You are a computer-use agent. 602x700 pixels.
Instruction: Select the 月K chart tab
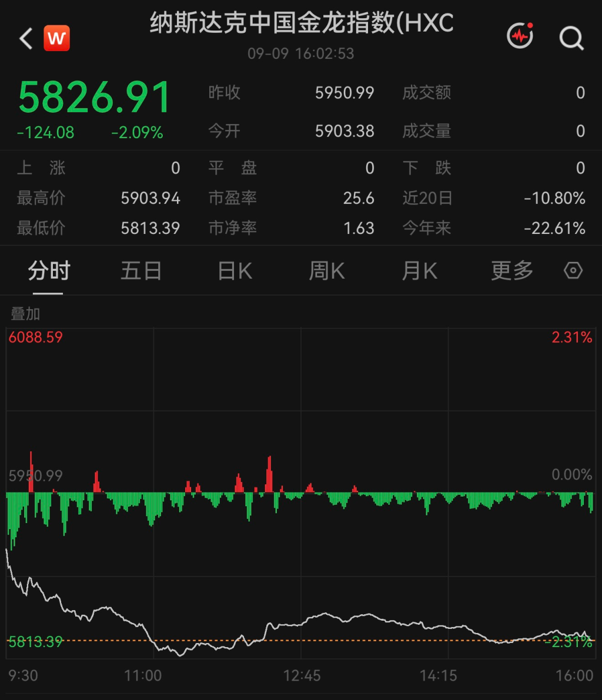[x=419, y=270]
